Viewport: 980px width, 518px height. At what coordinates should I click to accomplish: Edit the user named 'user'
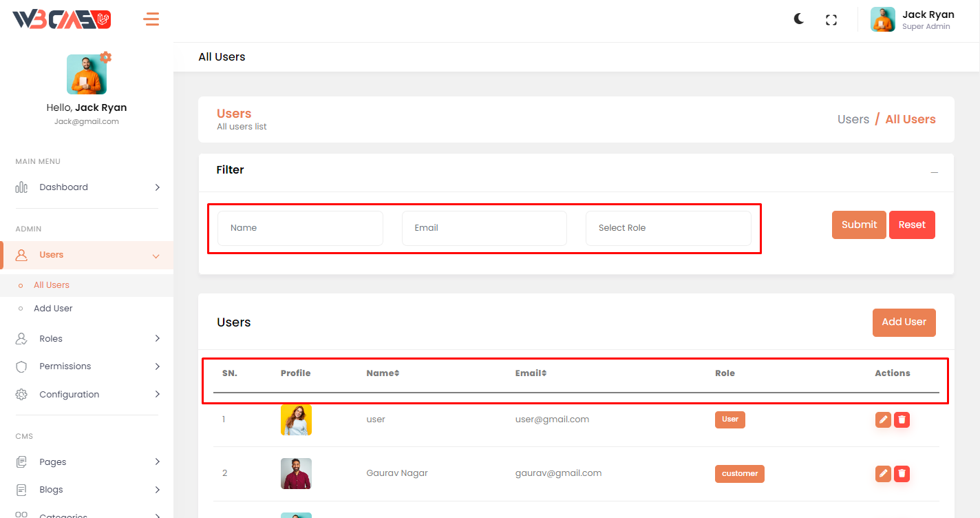coord(883,419)
